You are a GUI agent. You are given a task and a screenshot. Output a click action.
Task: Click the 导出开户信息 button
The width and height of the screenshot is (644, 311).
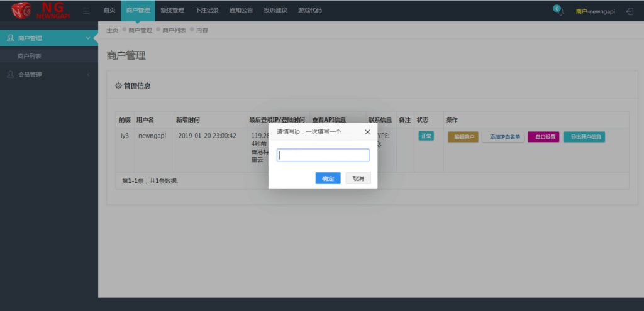[584, 137]
